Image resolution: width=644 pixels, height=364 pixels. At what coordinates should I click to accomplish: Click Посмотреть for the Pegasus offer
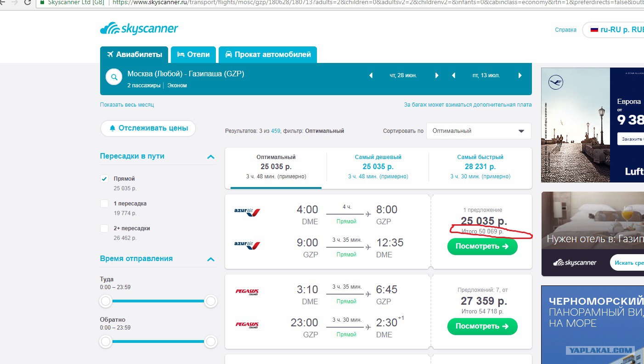coord(482,326)
